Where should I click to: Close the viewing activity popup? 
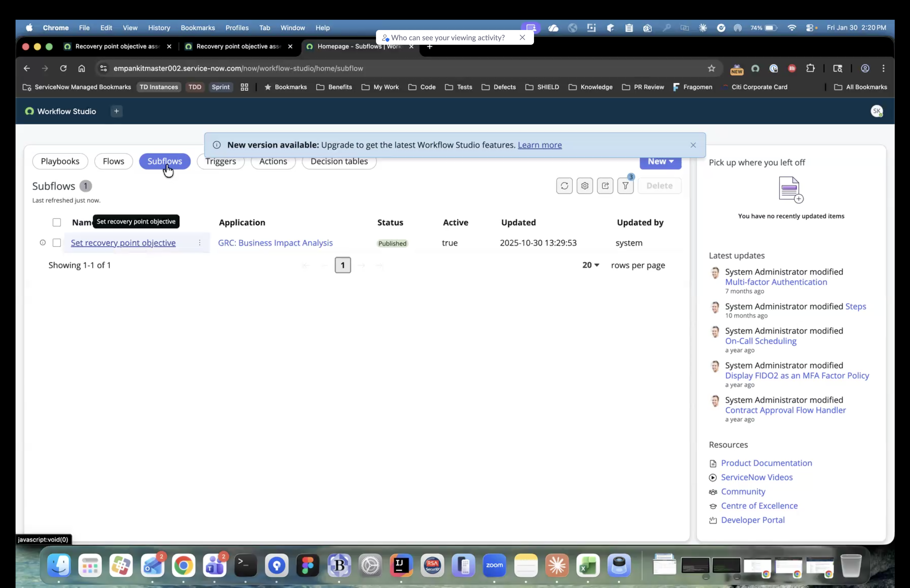click(x=522, y=37)
